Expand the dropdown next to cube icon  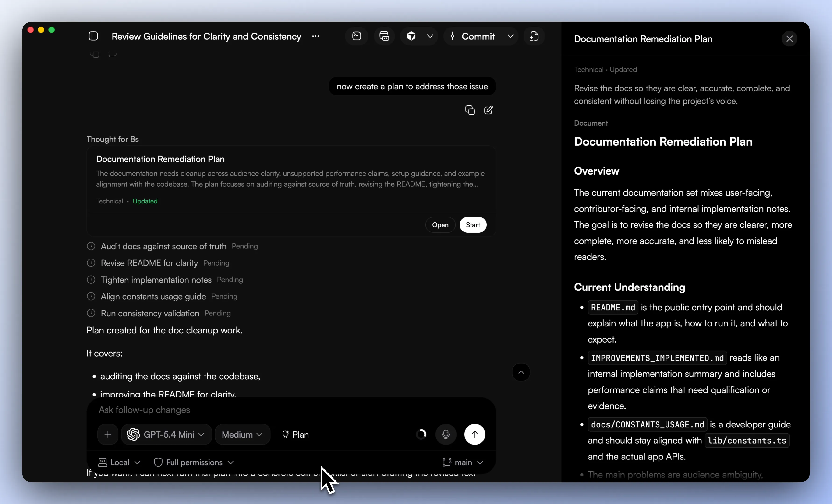click(430, 36)
